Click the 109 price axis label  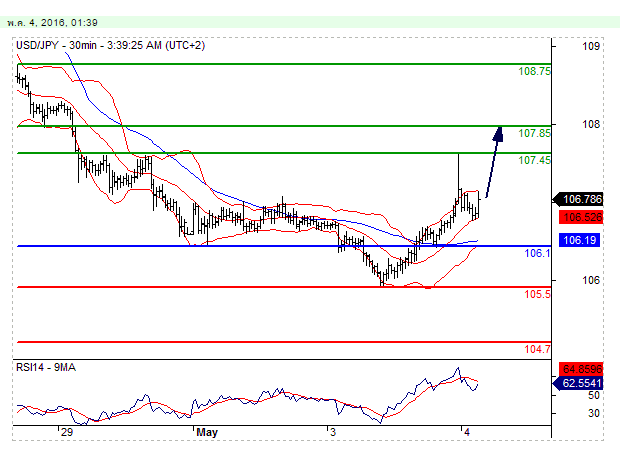(591, 46)
